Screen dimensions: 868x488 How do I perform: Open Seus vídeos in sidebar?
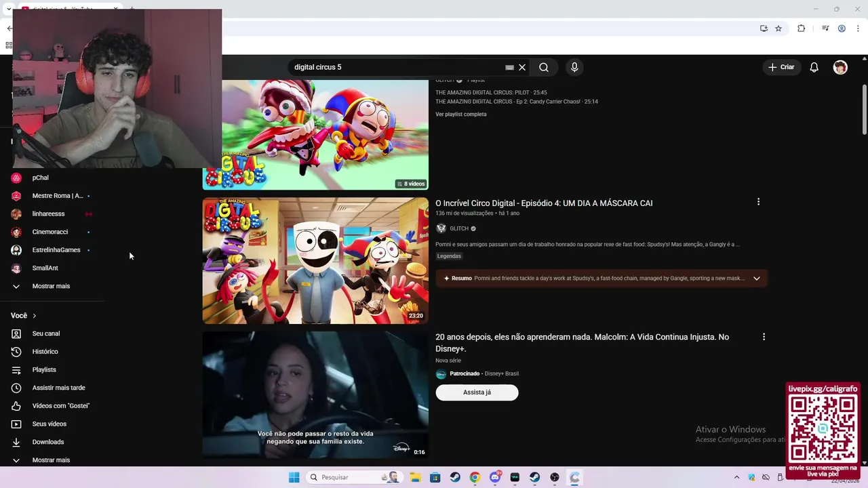pos(49,424)
